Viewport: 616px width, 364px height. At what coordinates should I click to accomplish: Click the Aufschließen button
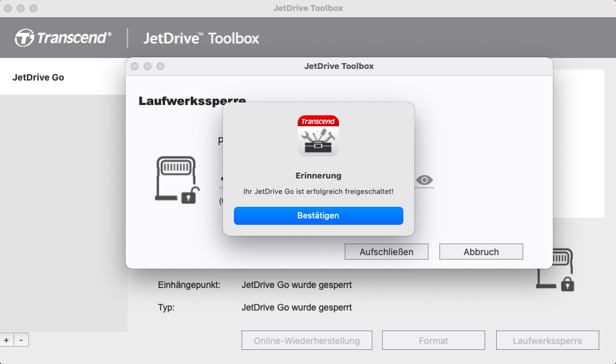pyautogui.click(x=386, y=252)
